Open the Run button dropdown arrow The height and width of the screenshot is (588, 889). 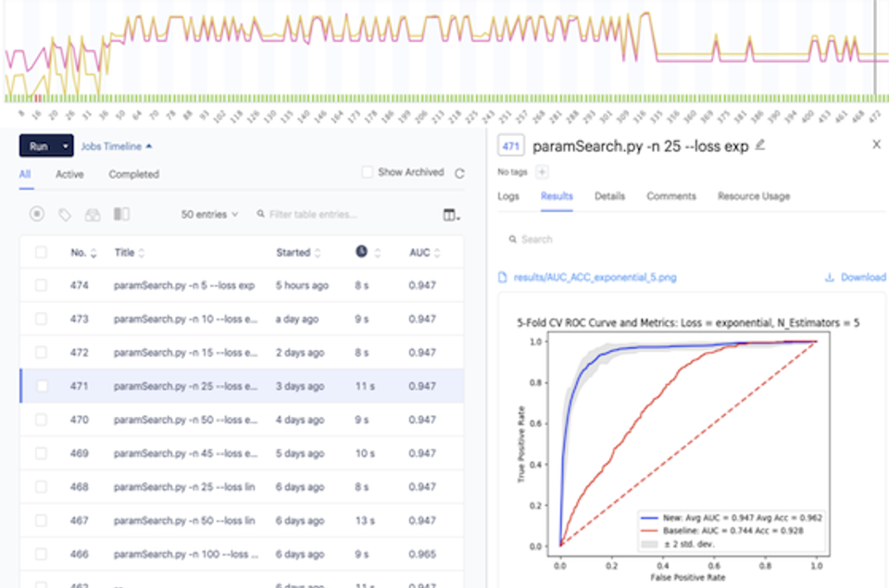[65, 145]
